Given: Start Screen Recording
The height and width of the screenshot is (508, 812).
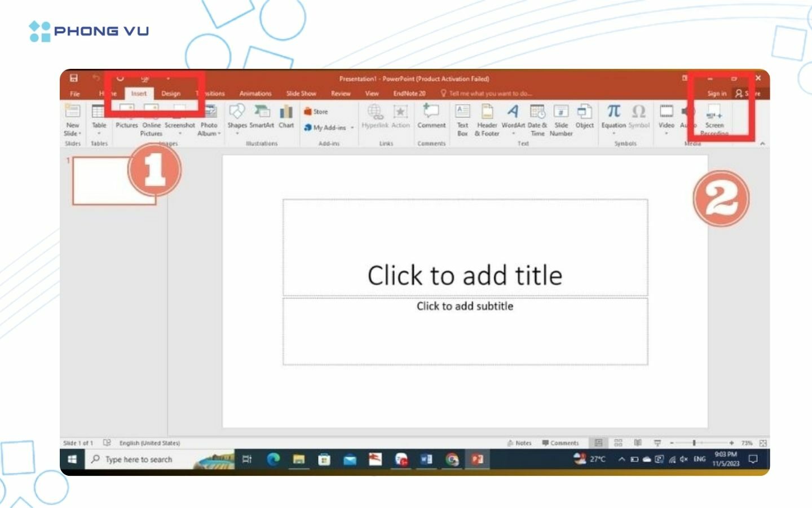Looking at the screenshot, I should pyautogui.click(x=714, y=120).
